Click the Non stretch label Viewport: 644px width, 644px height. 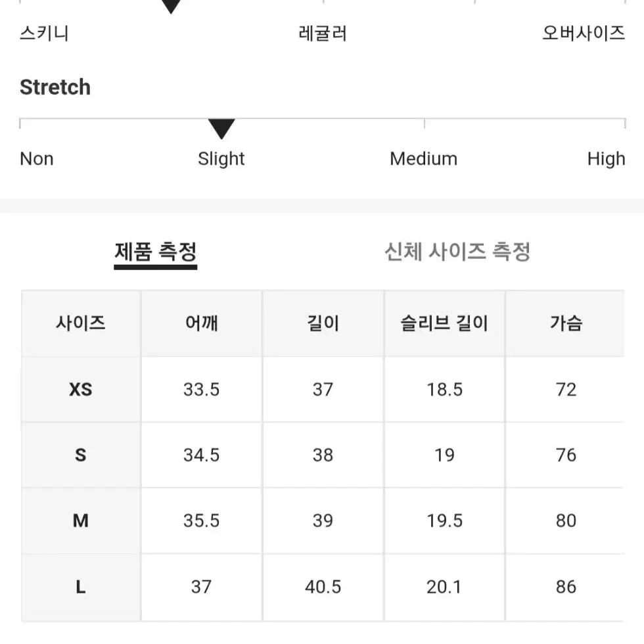click(37, 159)
